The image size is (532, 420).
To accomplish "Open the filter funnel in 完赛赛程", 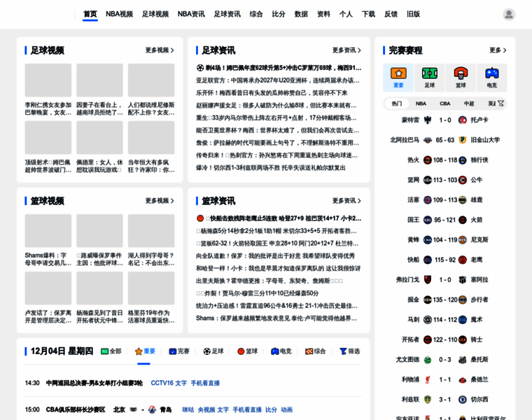I will click(x=500, y=104).
